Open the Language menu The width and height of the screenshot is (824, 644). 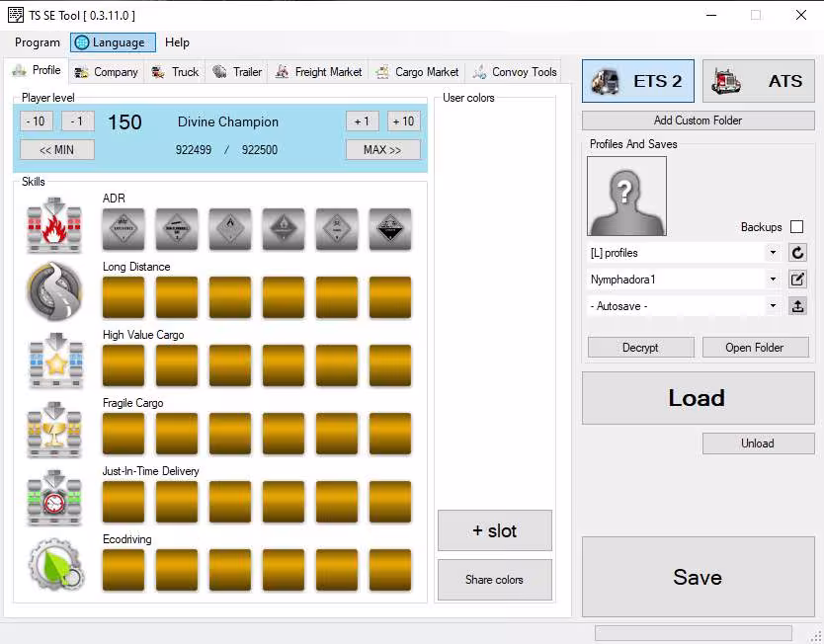[114, 42]
